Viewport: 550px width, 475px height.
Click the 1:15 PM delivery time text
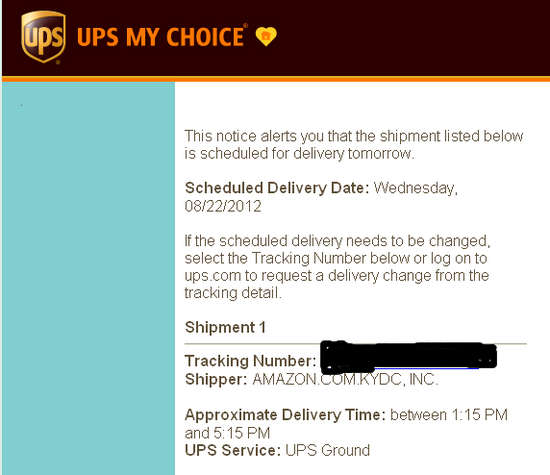click(x=479, y=415)
